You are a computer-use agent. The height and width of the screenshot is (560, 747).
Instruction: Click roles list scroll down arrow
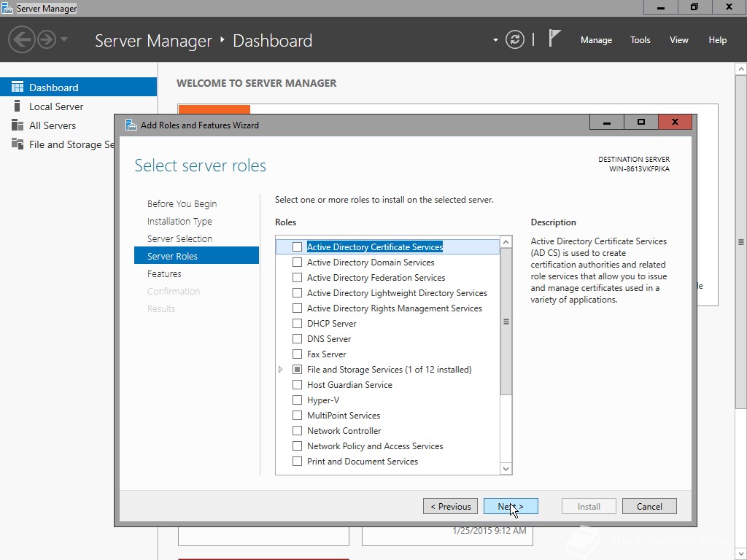(x=506, y=469)
